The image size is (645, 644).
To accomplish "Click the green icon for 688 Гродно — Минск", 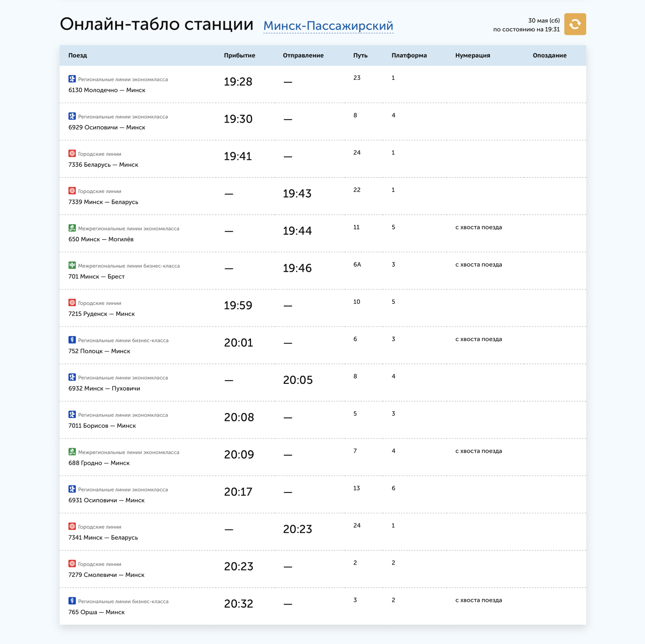I will [x=72, y=452].
